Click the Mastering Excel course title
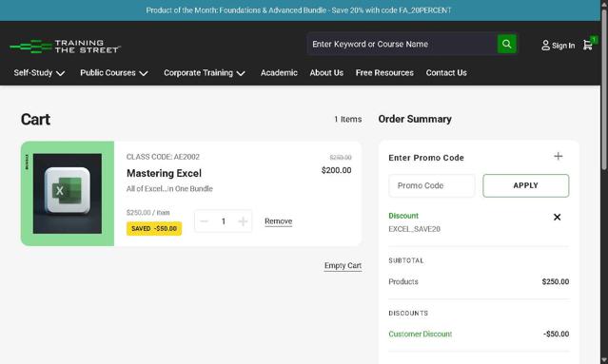 tap(164, 173)
